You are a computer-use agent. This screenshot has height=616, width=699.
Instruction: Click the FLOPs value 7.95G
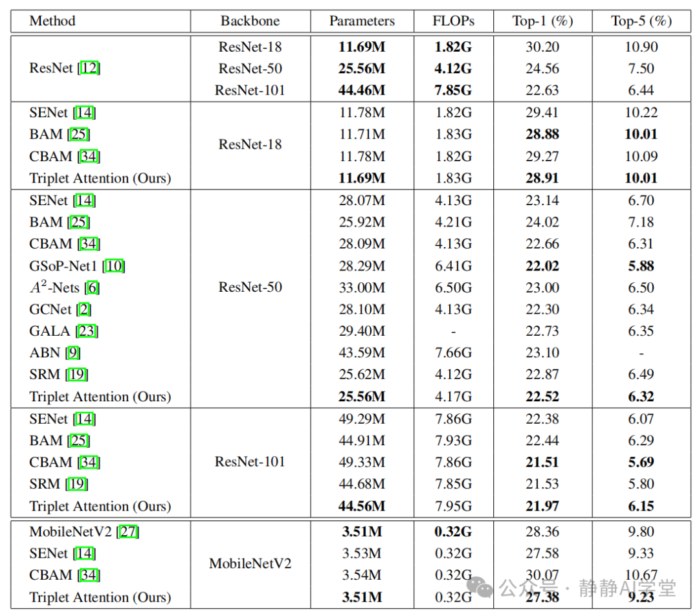(453, 507)
